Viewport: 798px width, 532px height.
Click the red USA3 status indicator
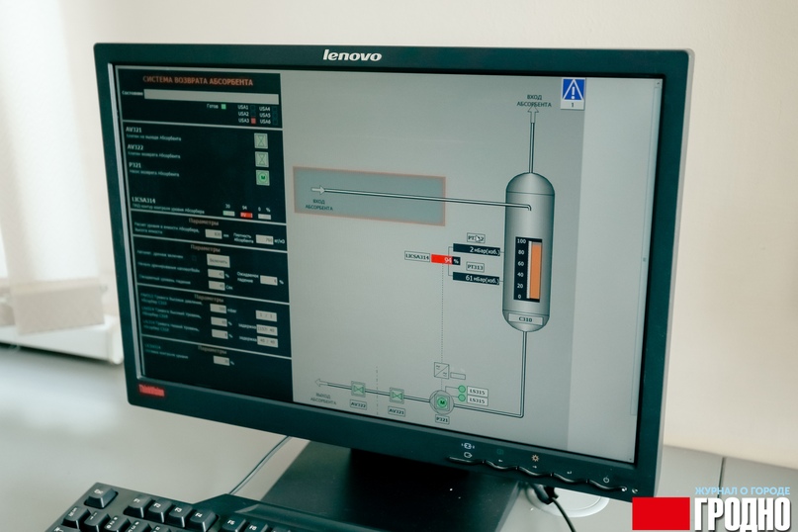tap(253, 121)
